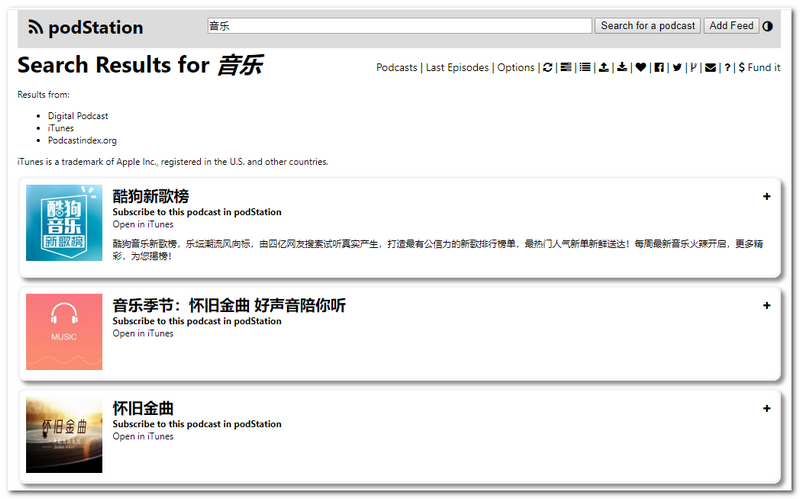This screenshot has width=800, height=499.
Task: Click the search input containing 音乐
Action: pos(399,26)
